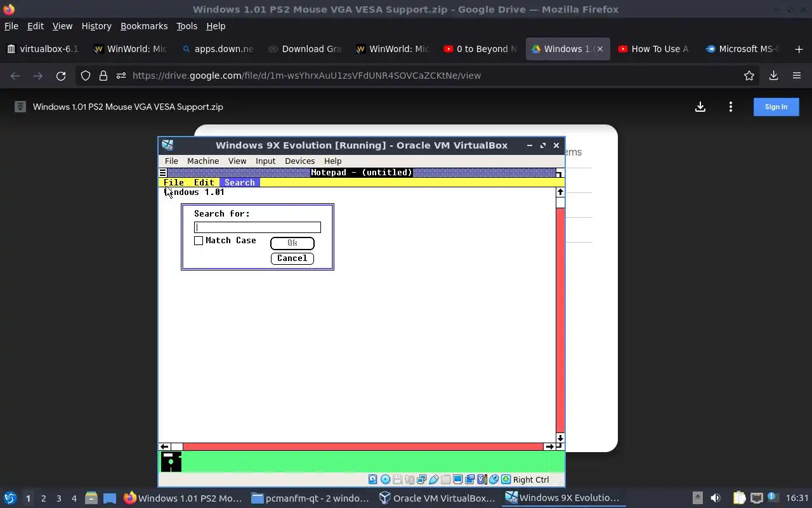This screenshot has width=812, height=508.
Task: Click the network tray icon
Action: (x=756, y=498)
